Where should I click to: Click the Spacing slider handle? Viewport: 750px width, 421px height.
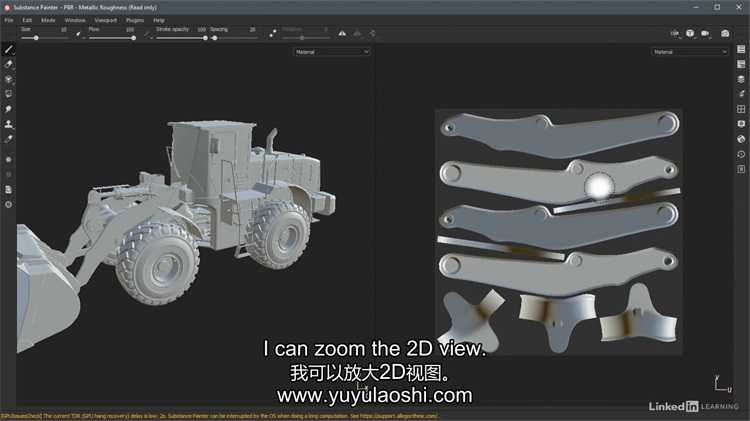215,38
